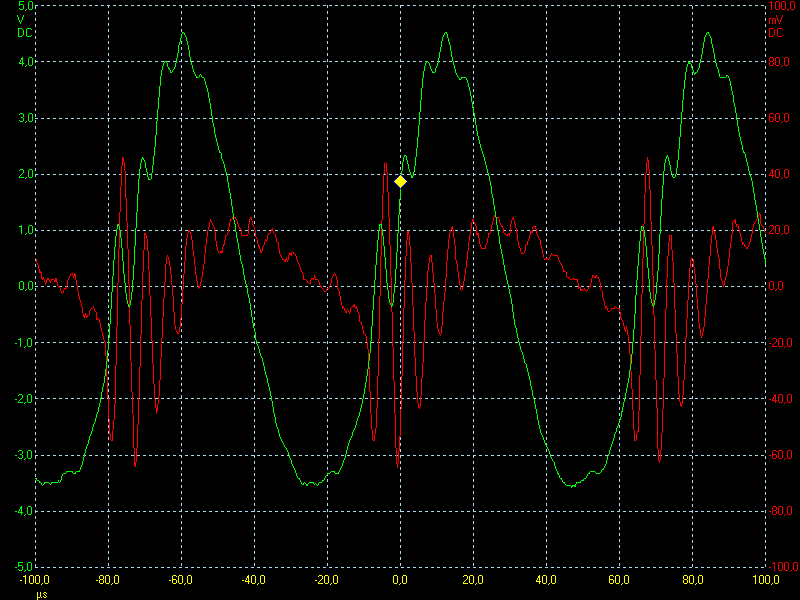800x600 pixels.
Task: Click "100.0" at top of red right axis
Action: coord(780,6)
